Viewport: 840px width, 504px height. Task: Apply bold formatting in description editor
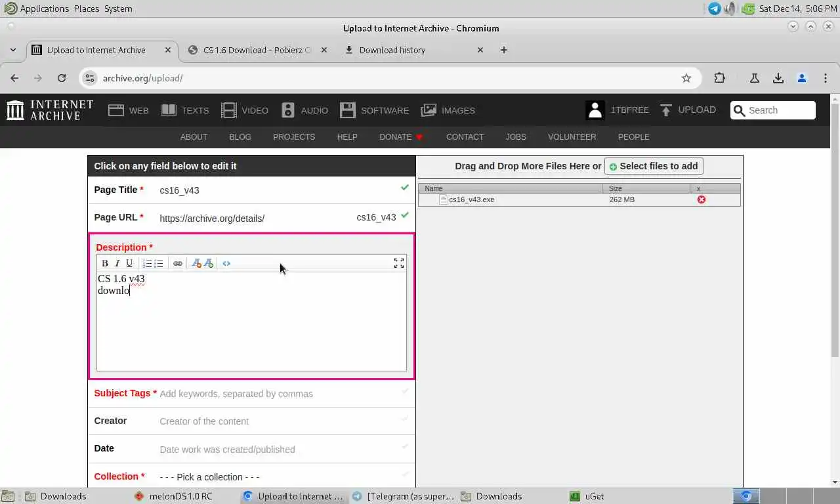pos(104,263)
